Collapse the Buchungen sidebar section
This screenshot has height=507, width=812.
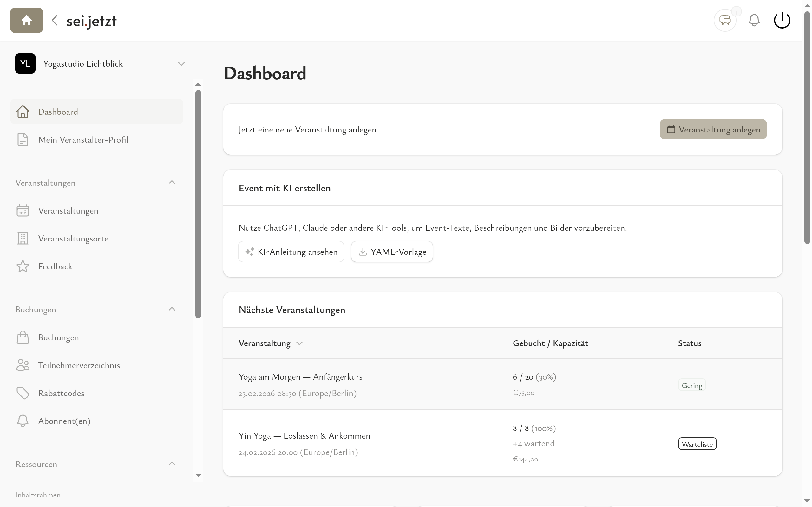click(x=172, y=309)
